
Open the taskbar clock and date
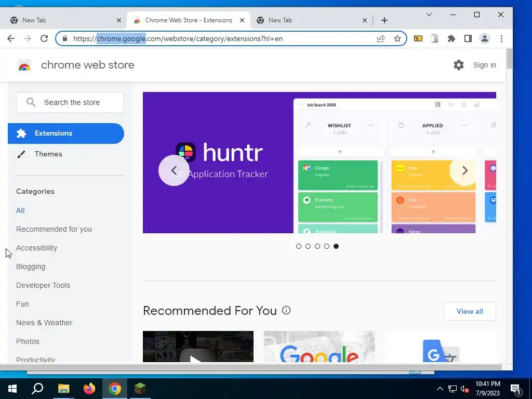pyautogui.click(x=487, y=389)
